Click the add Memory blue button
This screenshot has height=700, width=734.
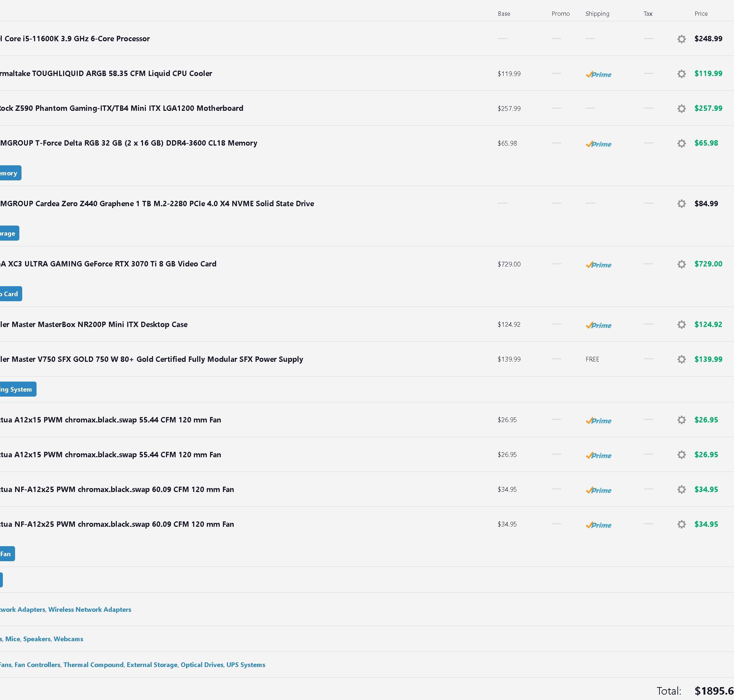(x=9, y=173)
